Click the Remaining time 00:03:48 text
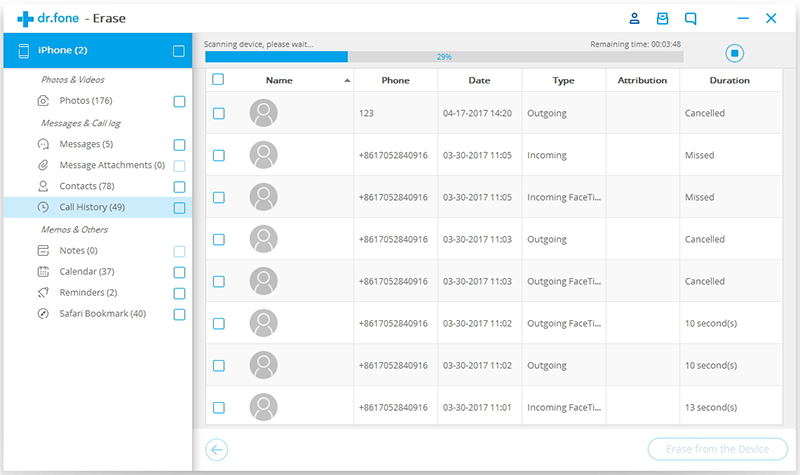Viewport: 800px width, 475px height. (635, 44)
